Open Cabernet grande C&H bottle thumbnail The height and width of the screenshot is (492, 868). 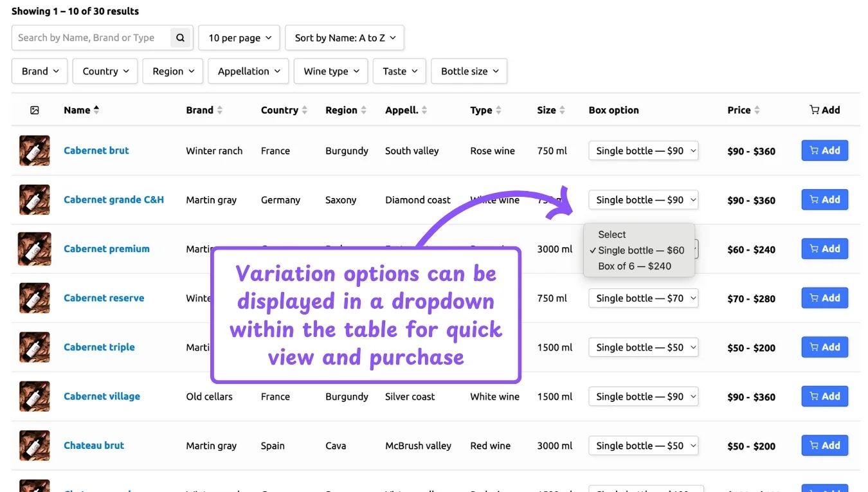click(x=35, y=200)
